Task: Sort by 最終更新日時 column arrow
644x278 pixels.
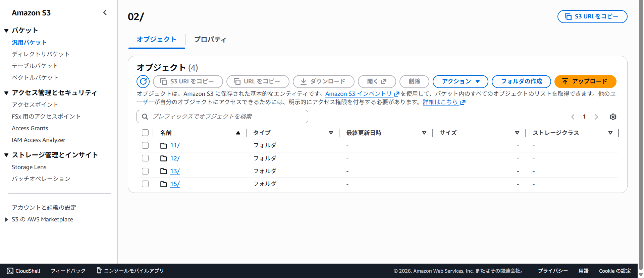Action: pyautogui.click(x=424, y=133)
